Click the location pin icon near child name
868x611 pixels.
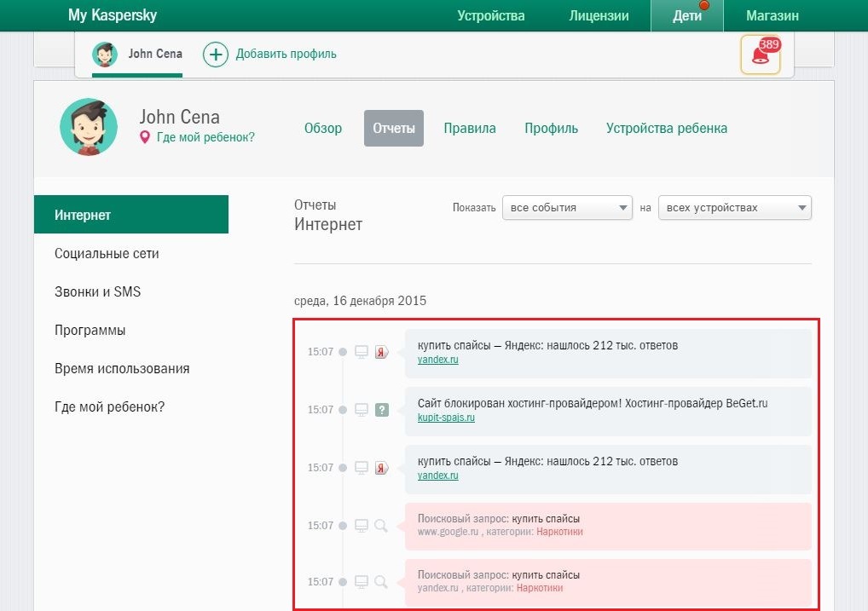tap(144, 137)
